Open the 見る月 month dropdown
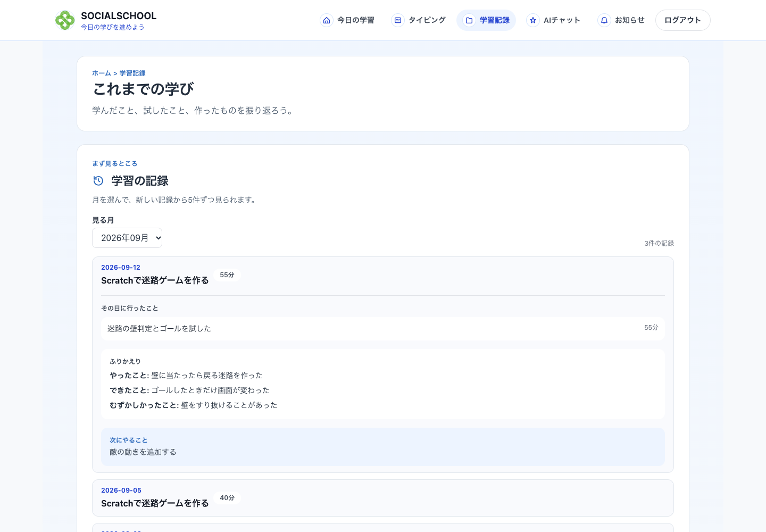Viewport: 766px width, 532px height. click(127, 238)
